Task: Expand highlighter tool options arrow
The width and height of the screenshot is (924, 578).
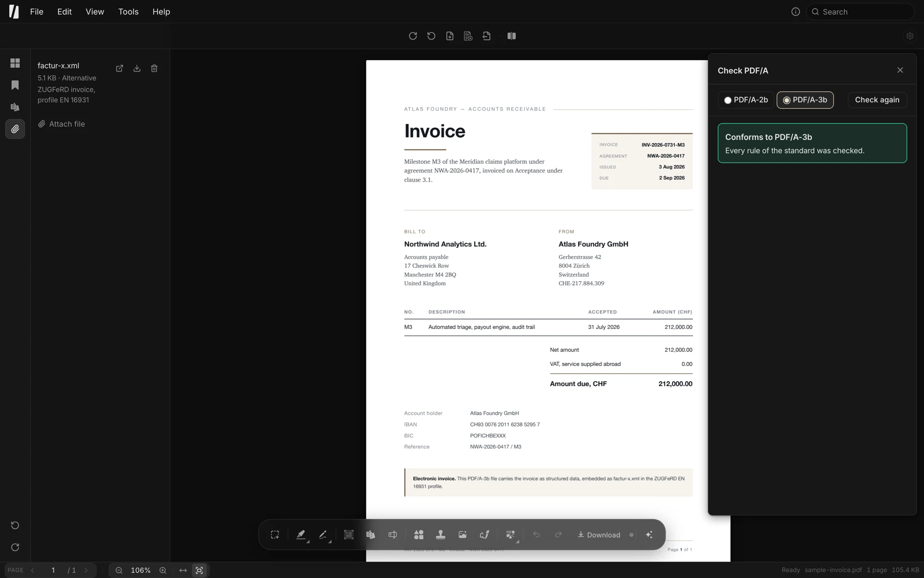Action: point(308,541)
